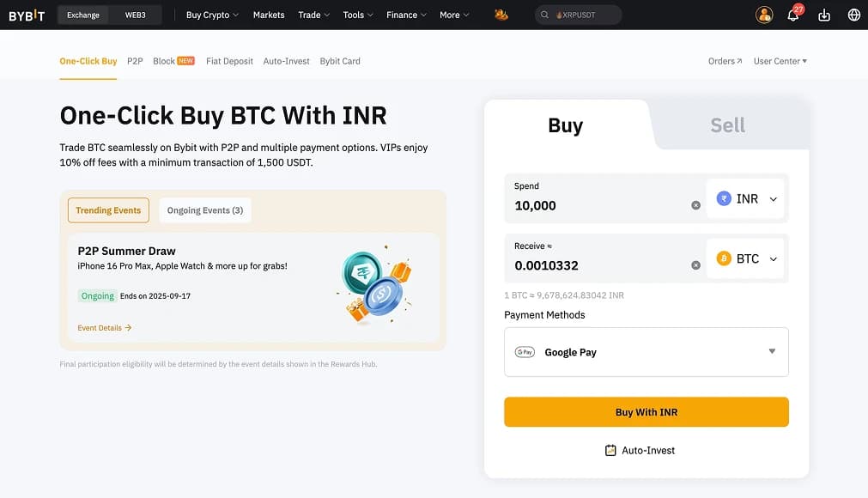Click the Buy With INR button
The height and width of the screenshot is (498, 868).
point(645,411)
